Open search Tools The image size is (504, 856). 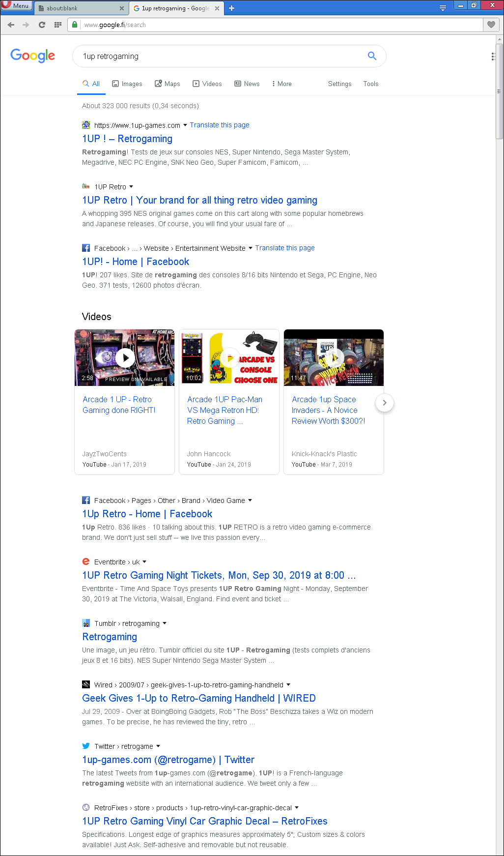[x=371, y=84]
